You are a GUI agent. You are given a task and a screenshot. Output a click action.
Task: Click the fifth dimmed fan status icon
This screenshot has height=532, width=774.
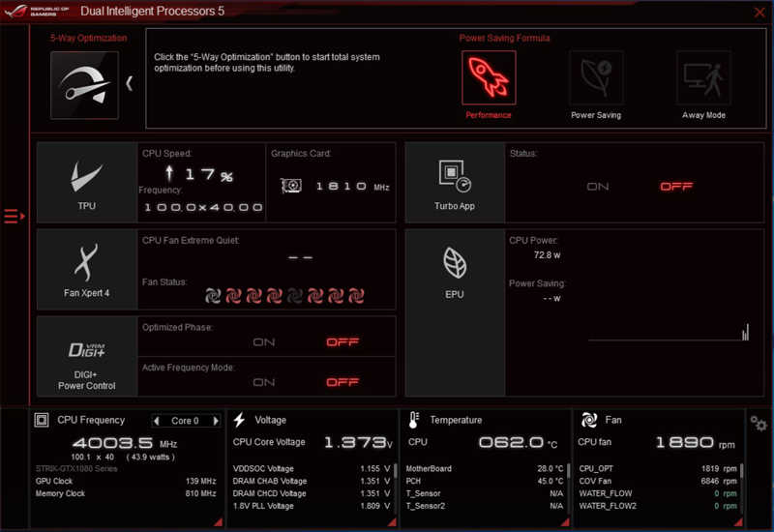tap(295, 296)
